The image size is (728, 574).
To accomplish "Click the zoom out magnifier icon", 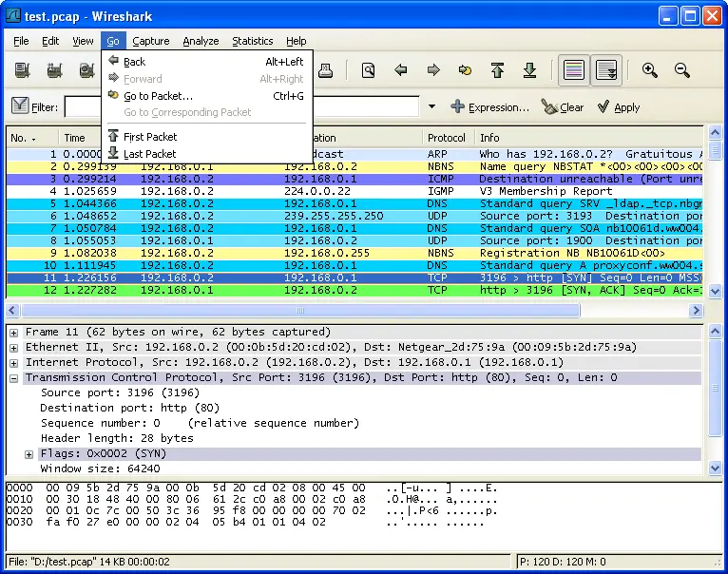I will [681, 70].
